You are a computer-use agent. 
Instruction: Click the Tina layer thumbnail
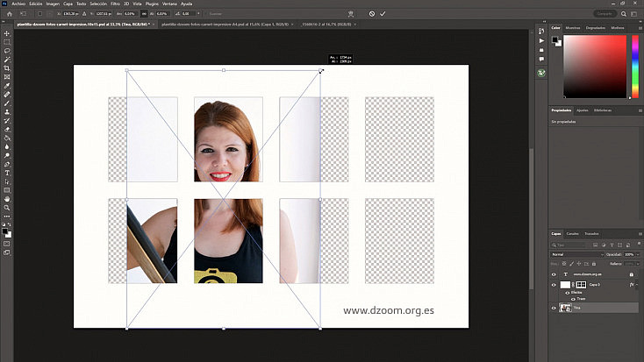pyautogui.click(x=565, y=308)
